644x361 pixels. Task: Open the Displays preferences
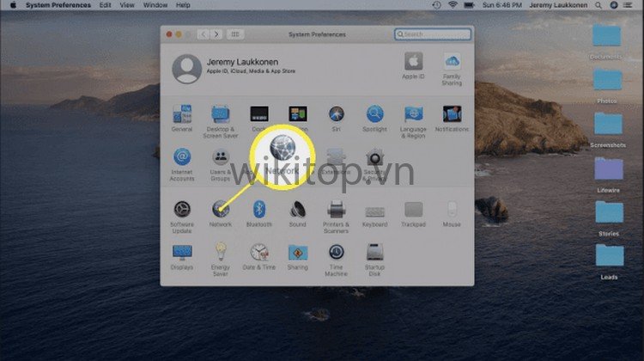coord(181,253)
